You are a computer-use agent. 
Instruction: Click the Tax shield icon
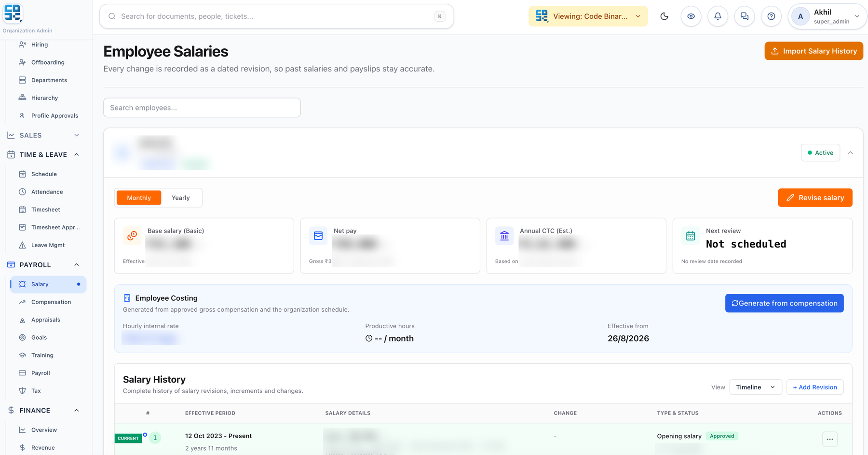22,391
